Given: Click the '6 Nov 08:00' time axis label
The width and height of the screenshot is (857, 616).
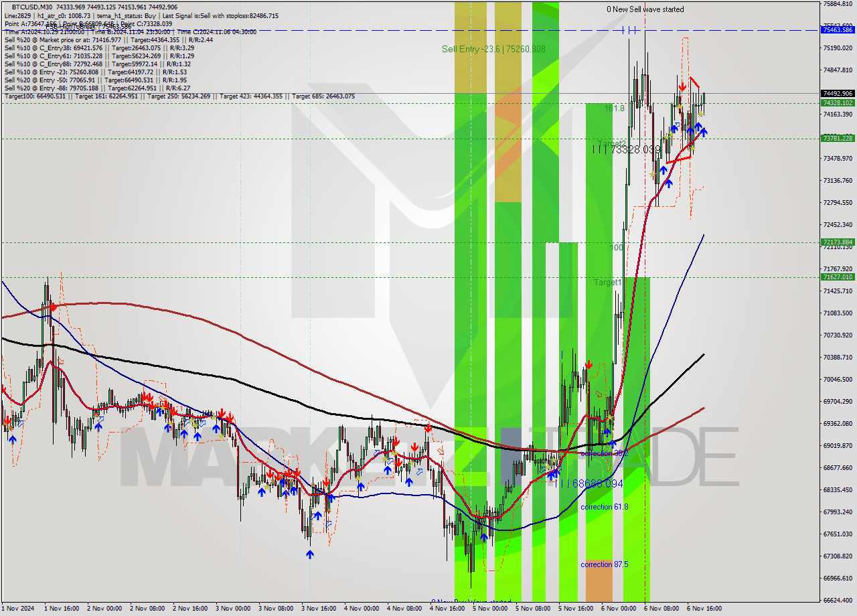Looking at the screenshot, I should tap(661, 609).
